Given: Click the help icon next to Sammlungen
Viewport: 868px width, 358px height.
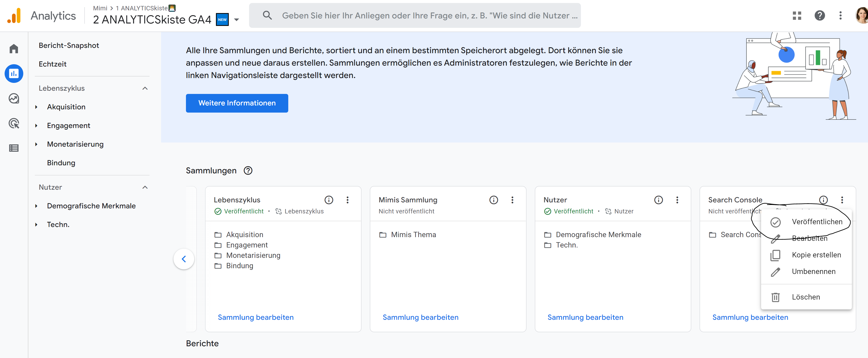Looking at the screenshot, I should [x=248, y=171].
